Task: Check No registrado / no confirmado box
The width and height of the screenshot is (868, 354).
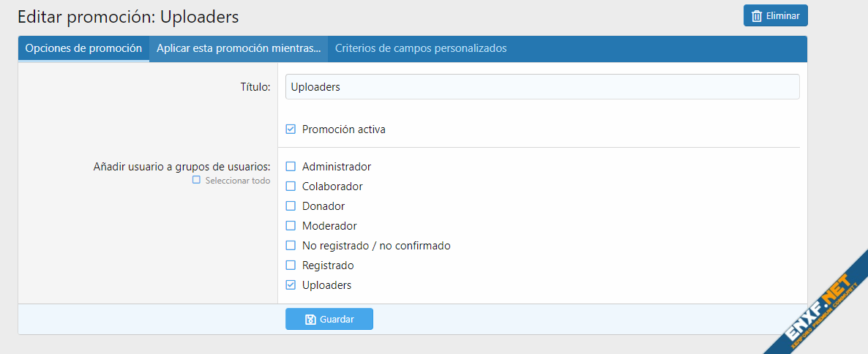Action: pyautogui.click(x=291, y=246)
